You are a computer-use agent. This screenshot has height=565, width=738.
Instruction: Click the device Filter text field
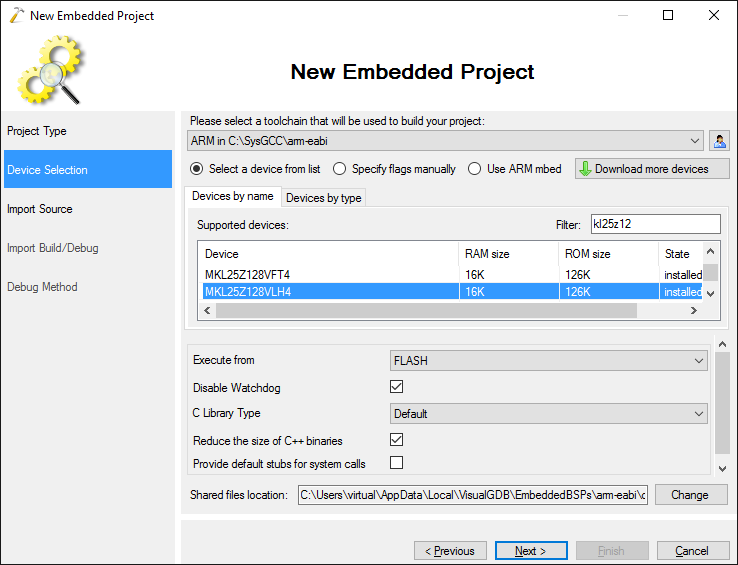click(655, 224)
